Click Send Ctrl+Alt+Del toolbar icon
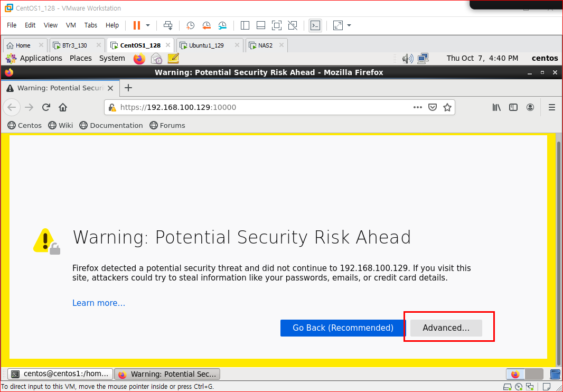The width and height of the screenshot is (563, 392). pyautogui.click(x=168, y=25)
